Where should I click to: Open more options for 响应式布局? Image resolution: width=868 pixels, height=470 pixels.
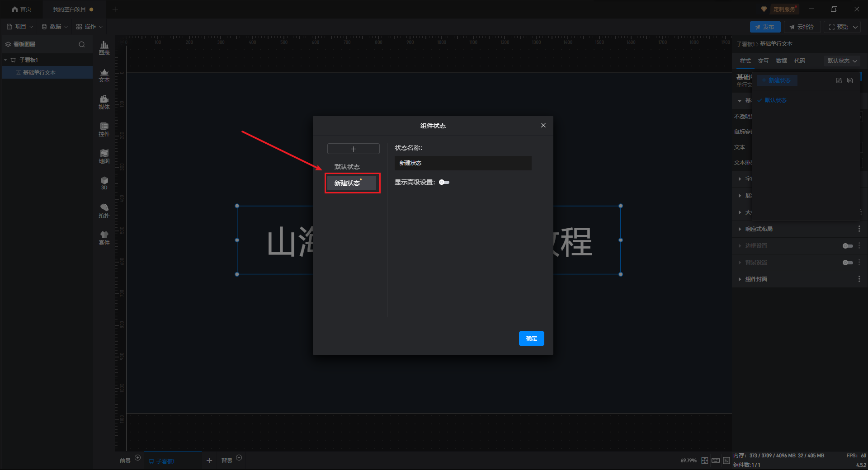point(859,229)
